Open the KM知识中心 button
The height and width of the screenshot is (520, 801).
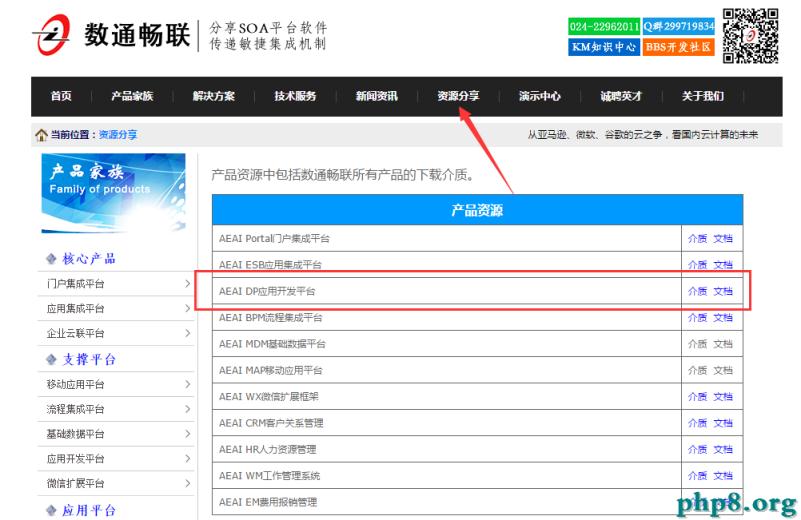click(x=604, y=47)
